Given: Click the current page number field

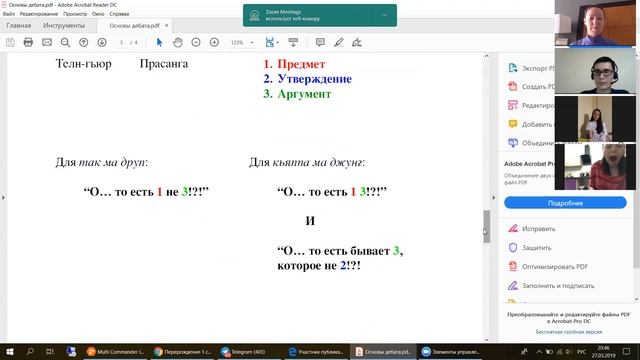Looking at the screenshot, I should pyautogui.click(x=121, y=42).
